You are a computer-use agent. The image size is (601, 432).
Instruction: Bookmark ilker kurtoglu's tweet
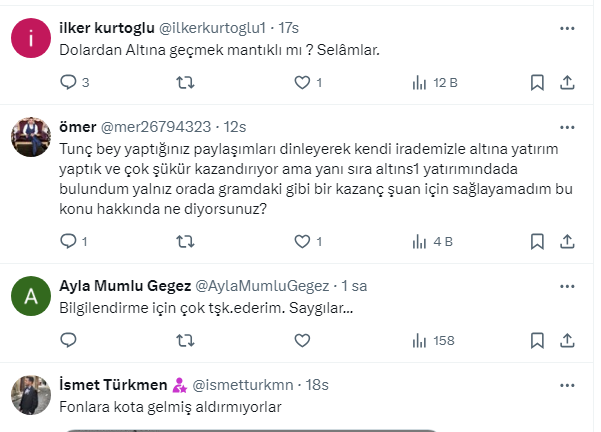(x=536, y=83)
